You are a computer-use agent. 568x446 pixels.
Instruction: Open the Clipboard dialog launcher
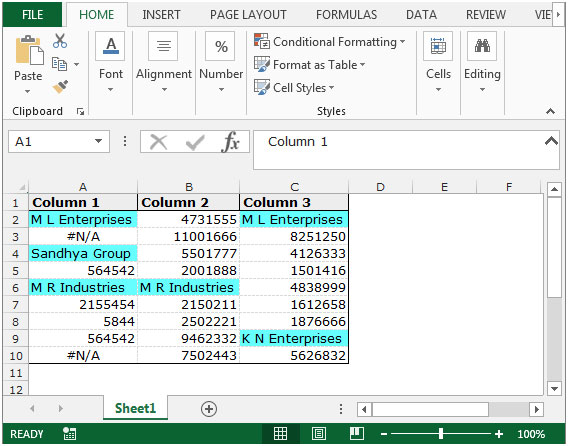[80, 112]
